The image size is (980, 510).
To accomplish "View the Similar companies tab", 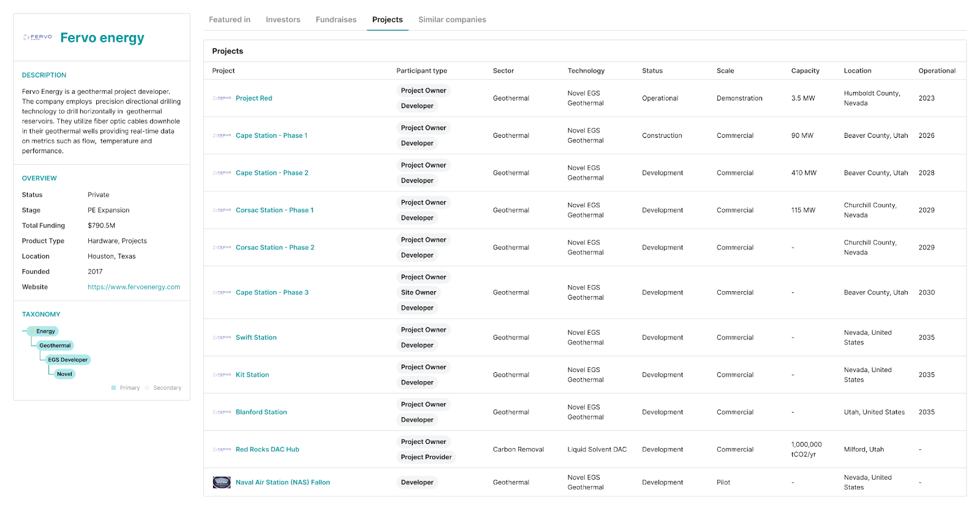I will point(452,20).
